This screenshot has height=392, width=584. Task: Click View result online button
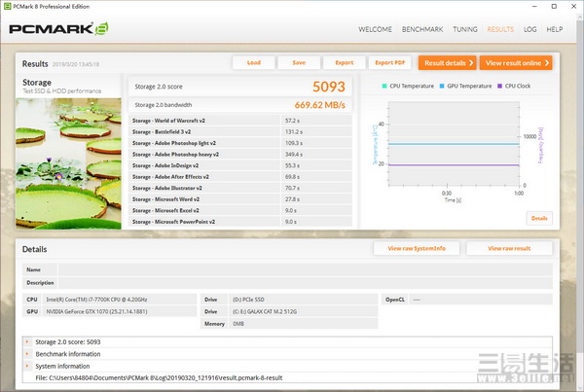point(516,63)
